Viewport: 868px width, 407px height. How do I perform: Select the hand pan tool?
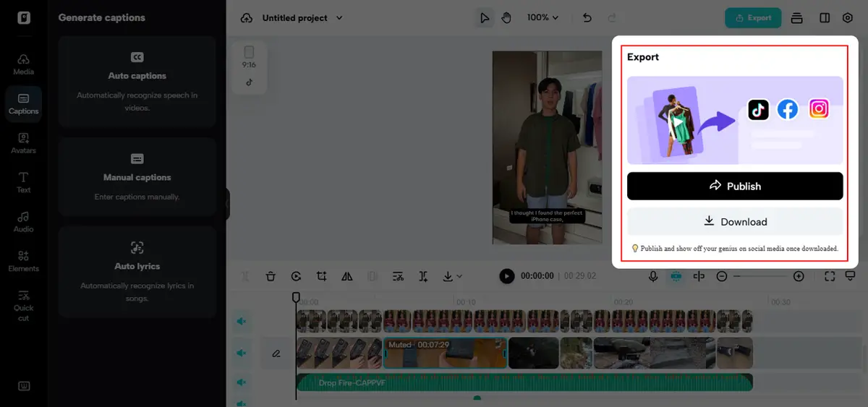[506, 18]
